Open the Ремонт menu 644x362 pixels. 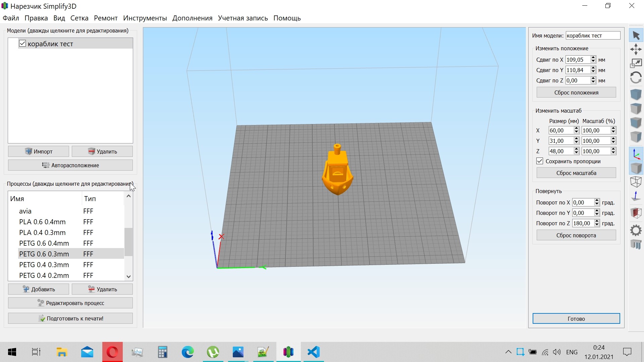106,18
